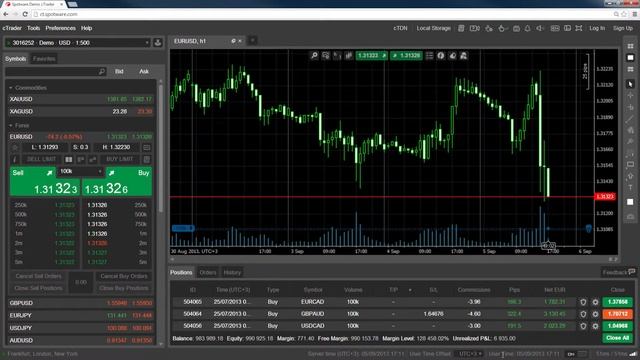Click the symbol search input field

56,71
